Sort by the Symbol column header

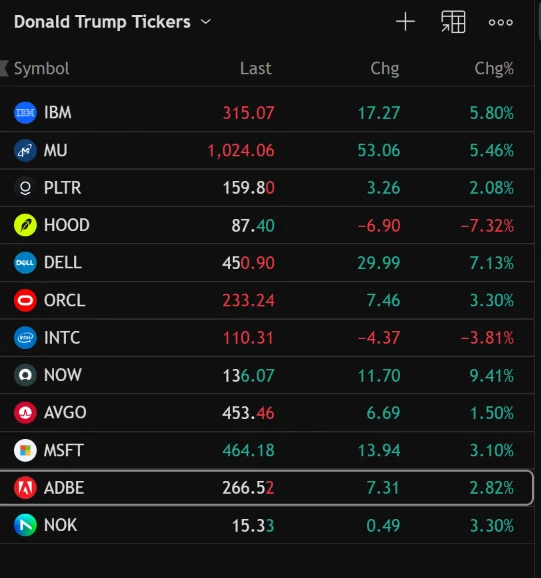point(42,69)
